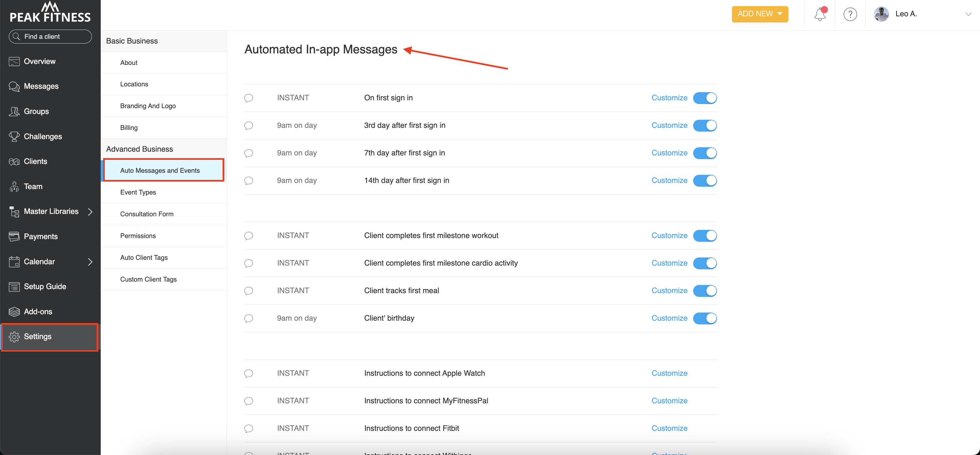The width and height of the screenshot is (980, 455).
Task: Open Custom Client Tags settings
Action: (164, 280)
